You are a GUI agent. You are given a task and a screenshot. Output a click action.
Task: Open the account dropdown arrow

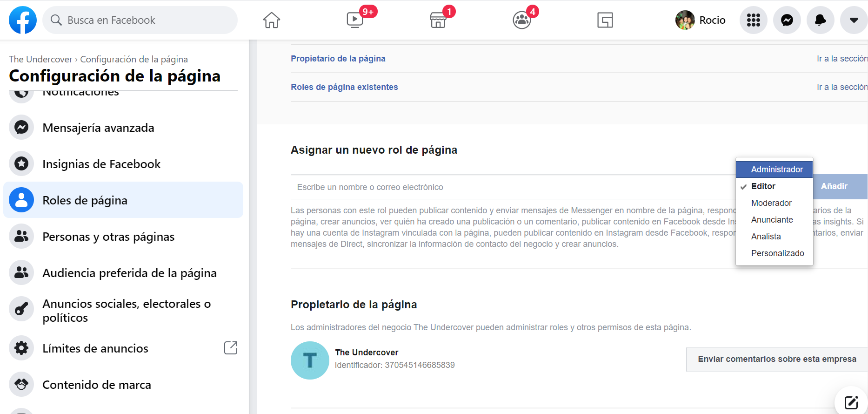[x=854, y=20]
